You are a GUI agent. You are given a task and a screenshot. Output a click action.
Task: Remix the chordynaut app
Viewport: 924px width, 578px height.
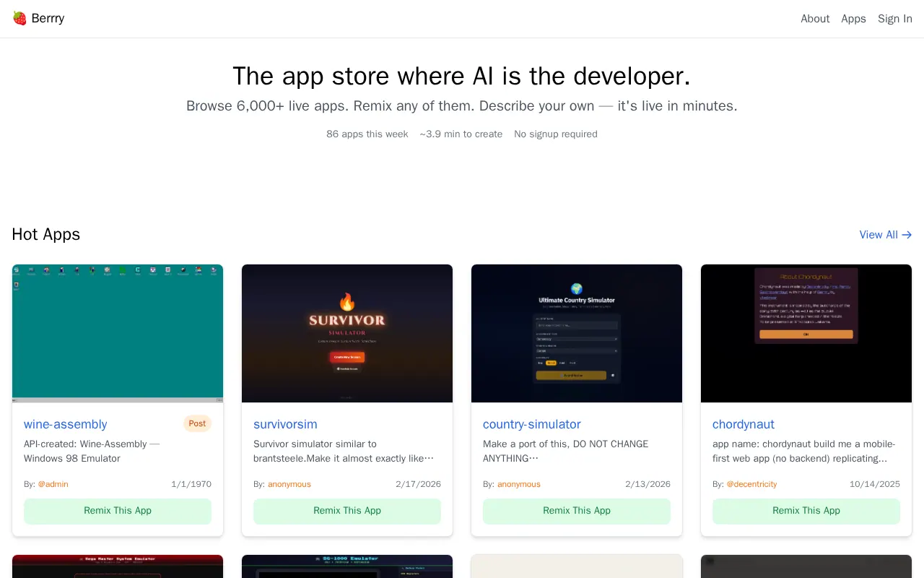coord(806,511)
